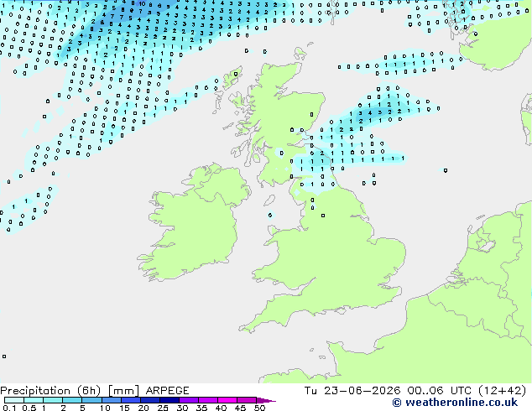
Task: Click the 20–25 mm legend color swatch
Action: tap(149, 400)
